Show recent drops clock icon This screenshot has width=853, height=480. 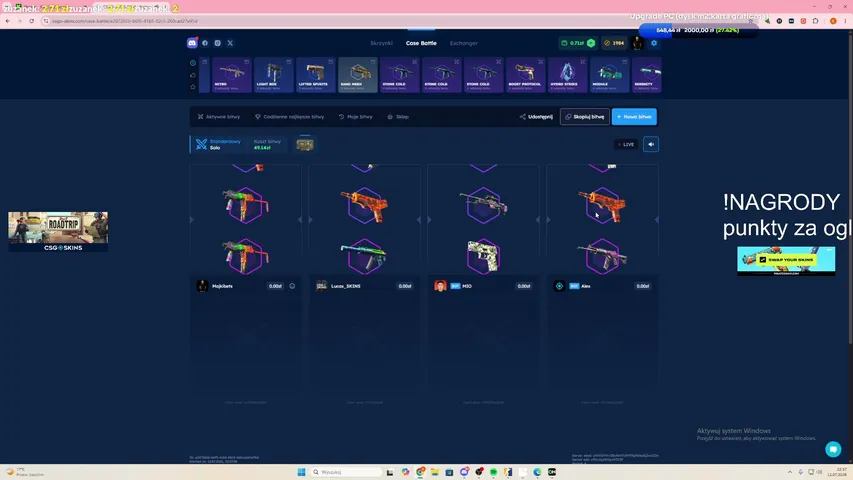pos(193,63)
